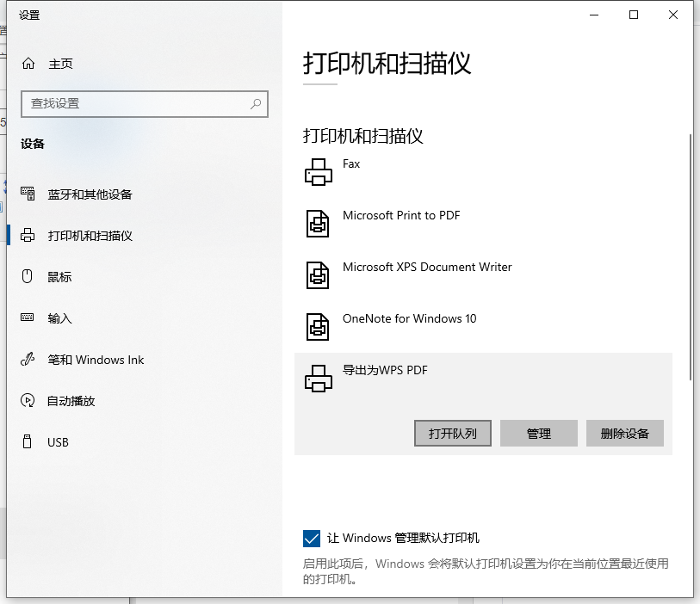
Task: Click the 管理 button
Action: coord(538,433)
